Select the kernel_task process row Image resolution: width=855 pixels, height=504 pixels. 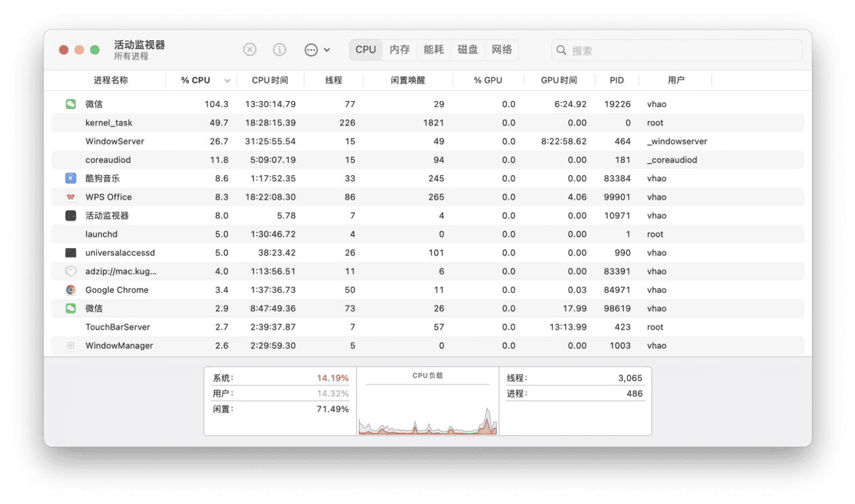[428, 123]
